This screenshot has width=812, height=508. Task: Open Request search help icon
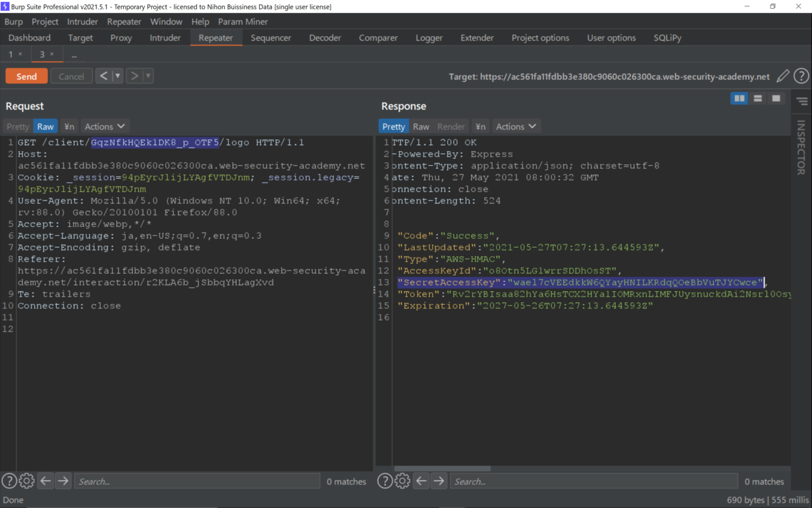tap(9, 481)
